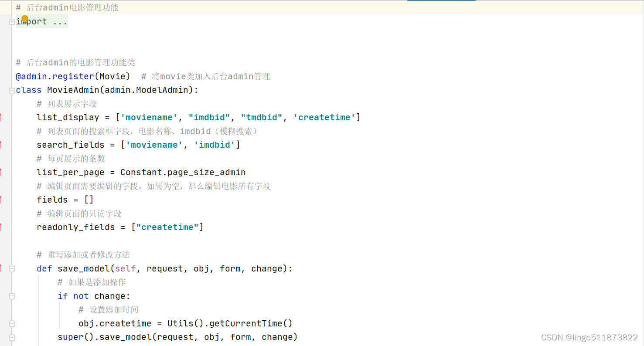Screen dimensions: 644x346
Task: Collapse the save_model method fold
Action: click(x=12, y=269)
